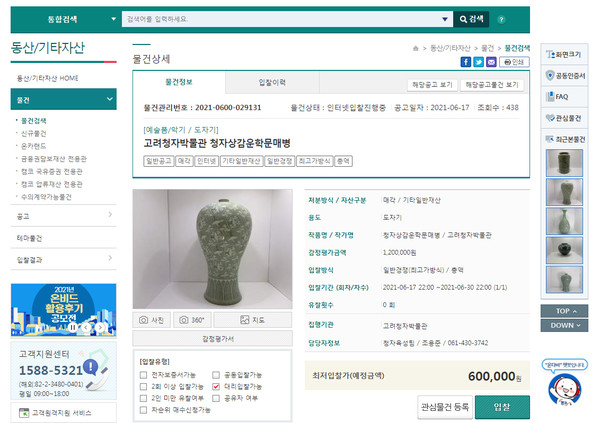This screenshot has height=423, width=600.
Task: Expand the 공고 sidebar section
Action: (x=64, y=216)
